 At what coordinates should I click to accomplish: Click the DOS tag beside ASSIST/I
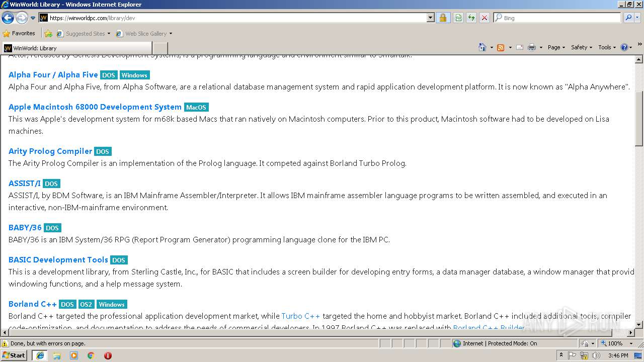click(51, 184)
